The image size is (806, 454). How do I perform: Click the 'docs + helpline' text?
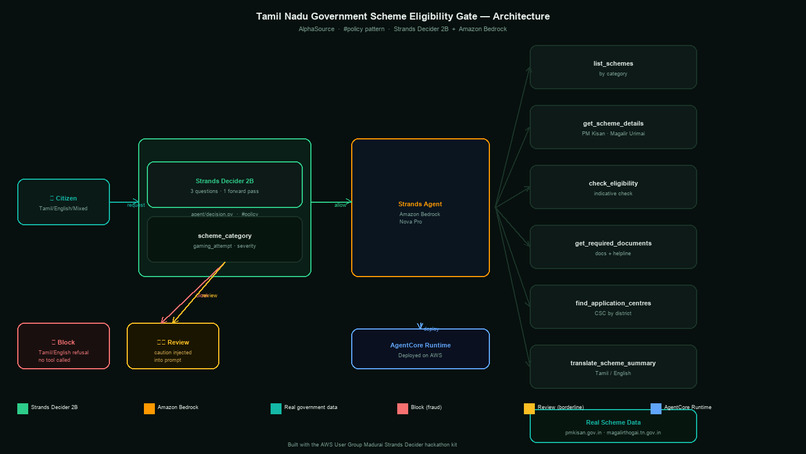[x=613, y=253]
